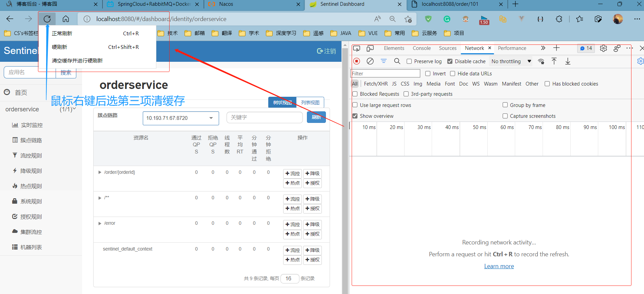
Task: Switch to the Console tab
Action: tap(422, 48)
